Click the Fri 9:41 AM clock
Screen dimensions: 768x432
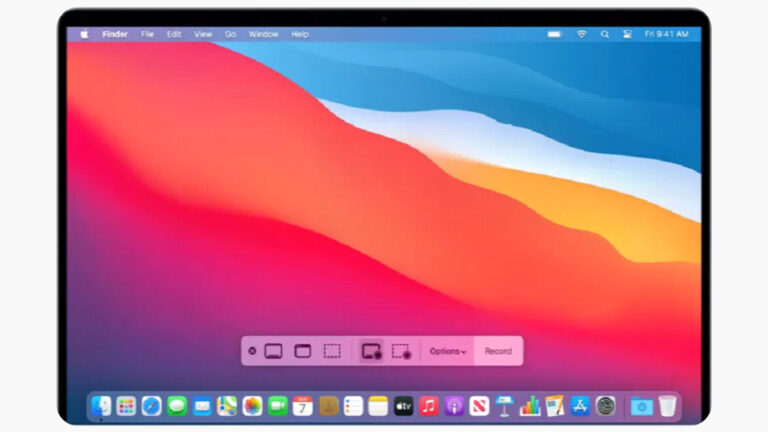tap(667, 34)
